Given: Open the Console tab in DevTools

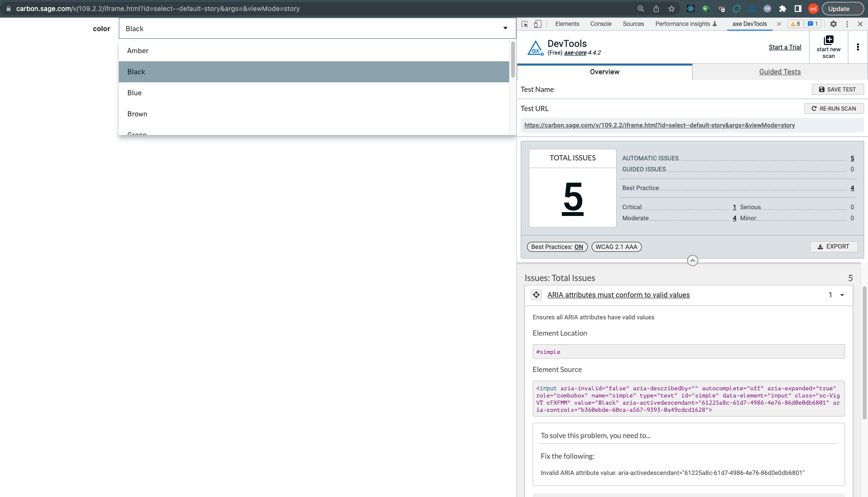Looking at the screenshot, I should (x=600, y=23).
